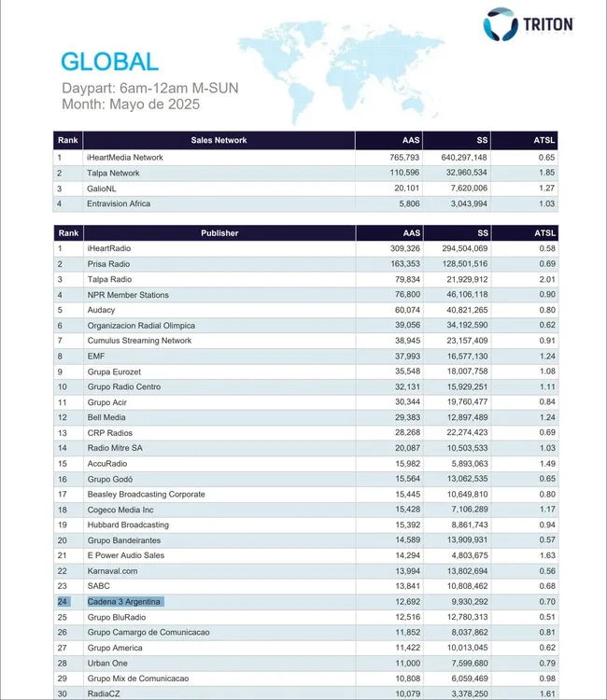This screenshot has width=607, height=700.
Task: Click the Talpa Network entry
Action: (113, 173)
